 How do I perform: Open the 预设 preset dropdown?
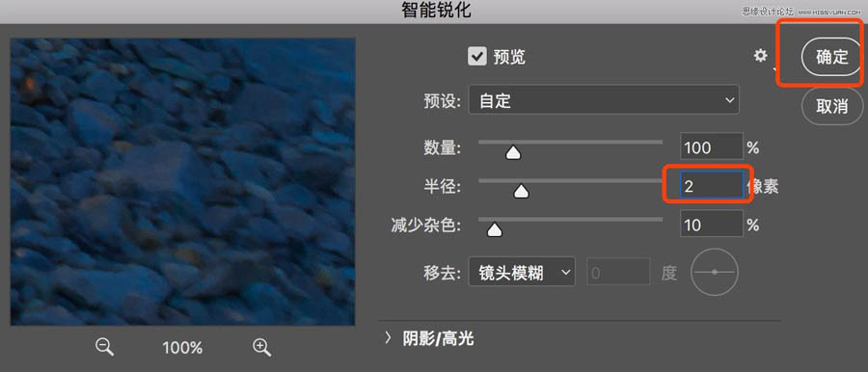[604, 99]
